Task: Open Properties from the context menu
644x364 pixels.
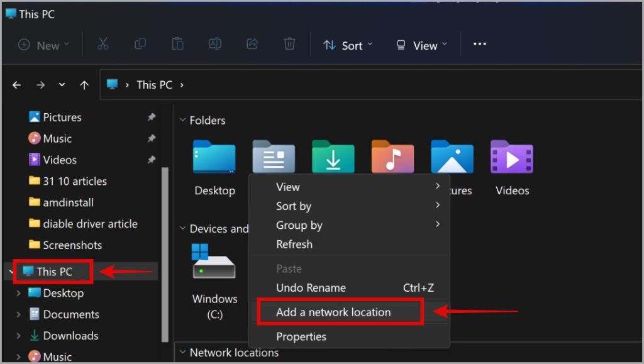Action: [301, 336]
